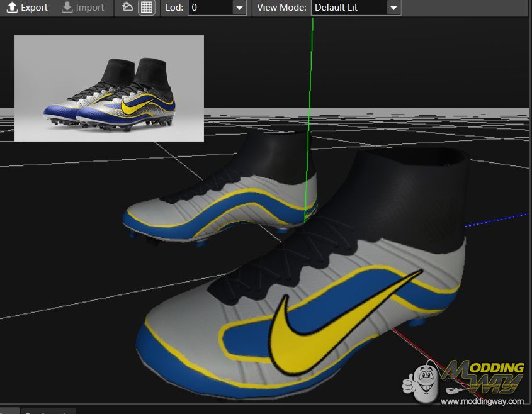Click the reference boot photo thumbnail
The image size is (532, 414).
109,88
